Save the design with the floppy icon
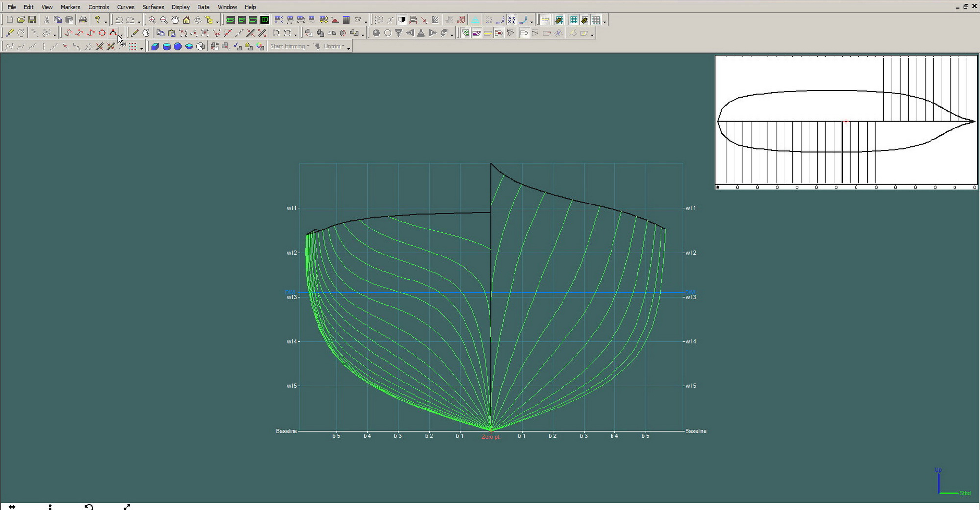The width and height of the screenshot is (980, 510). 32,20
